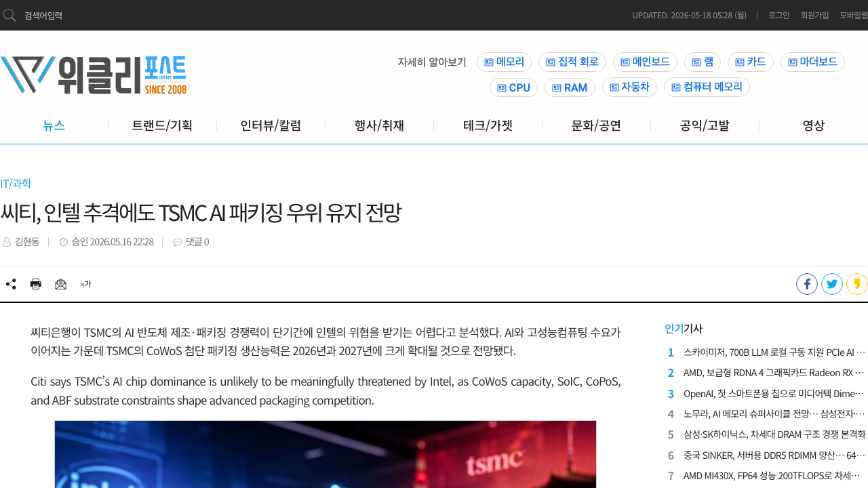Image resolution: width=868 pixels, height=488 pixels.
Task: Change font size with the 가 icon
Action: click(85, 284)
